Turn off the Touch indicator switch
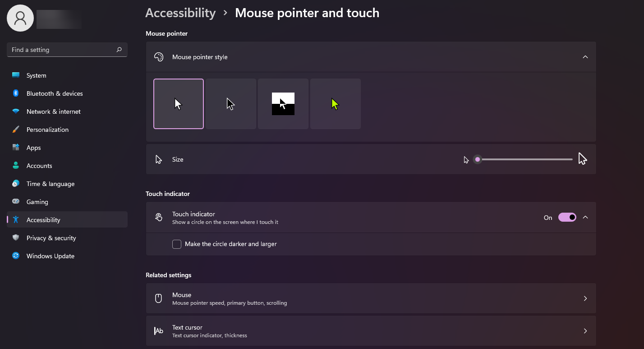 (x=567, y=218)
